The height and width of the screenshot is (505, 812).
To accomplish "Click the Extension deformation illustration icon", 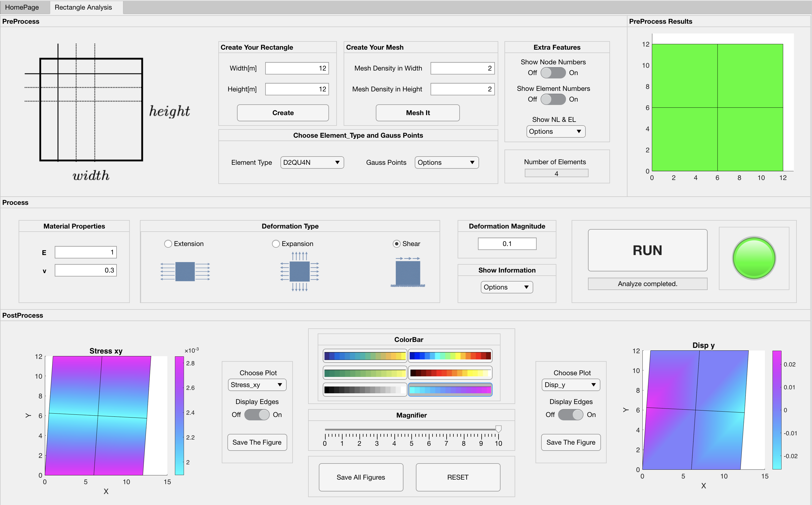I will (x=185, y=271).
